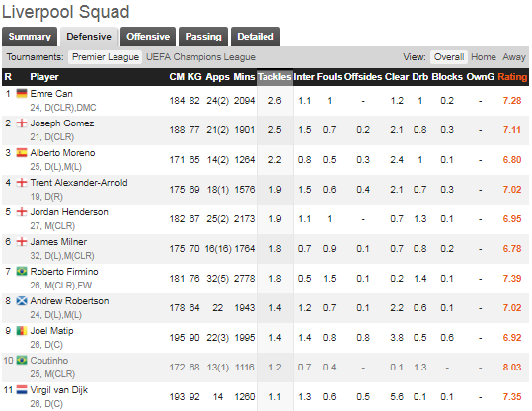Click the Scottish flag next to Andrew Robertson
532x411 pixels.
(22, 301)
